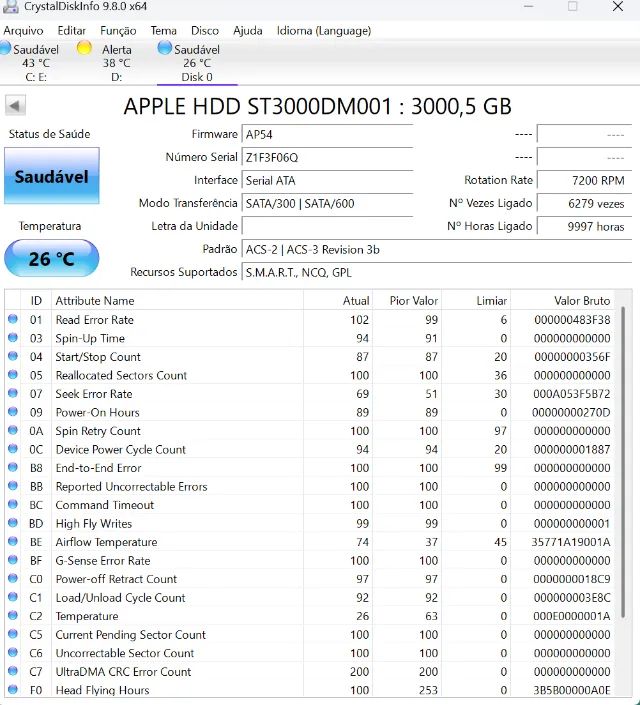640x705 pixels.
Task: Click the yellow Alerta status orb
Action: [84, 48]
